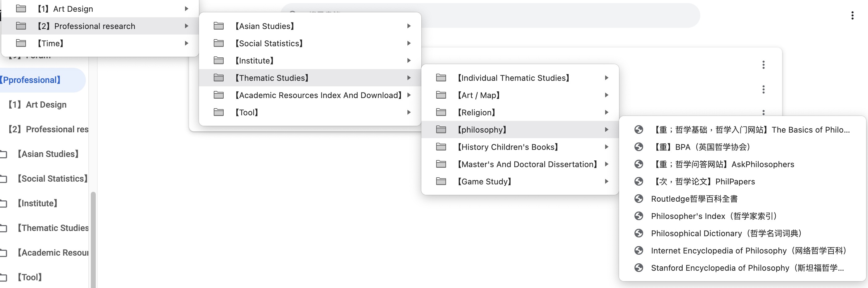Click the globe icon next to AskPhilosophers
The image size is (868, 288).
coord(638,164)
